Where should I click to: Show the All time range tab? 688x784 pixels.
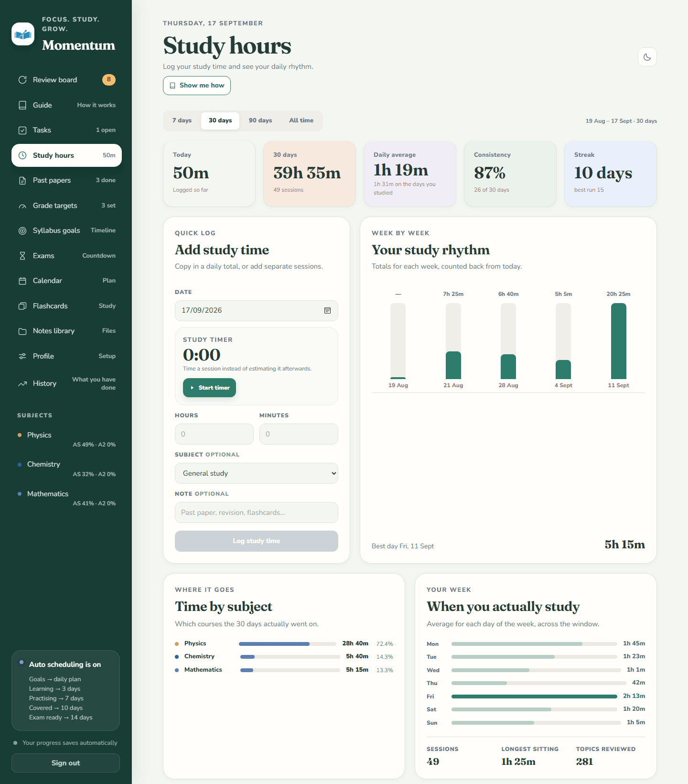[301, 120]
